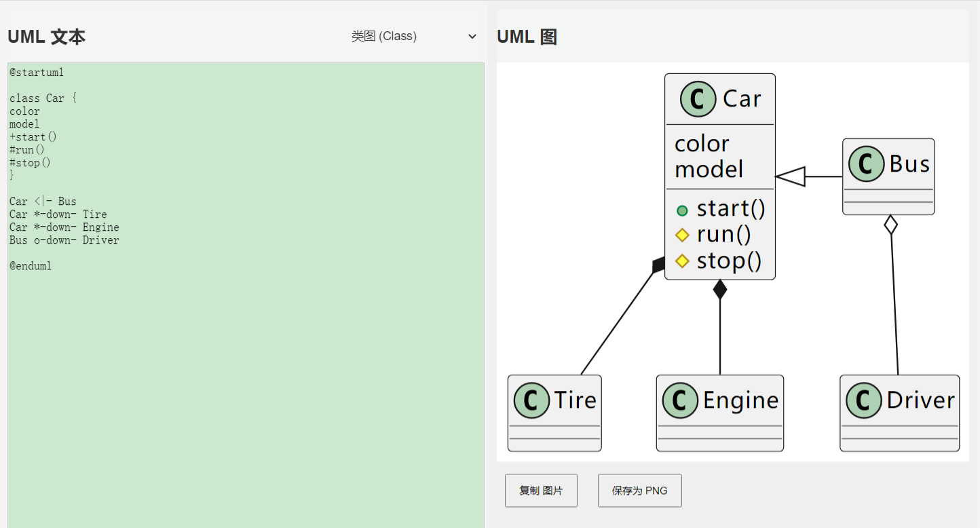Viewport: 980px width, 528px height.
Task: Click the Driver class circle icon
Action: (x=863, y=400)
